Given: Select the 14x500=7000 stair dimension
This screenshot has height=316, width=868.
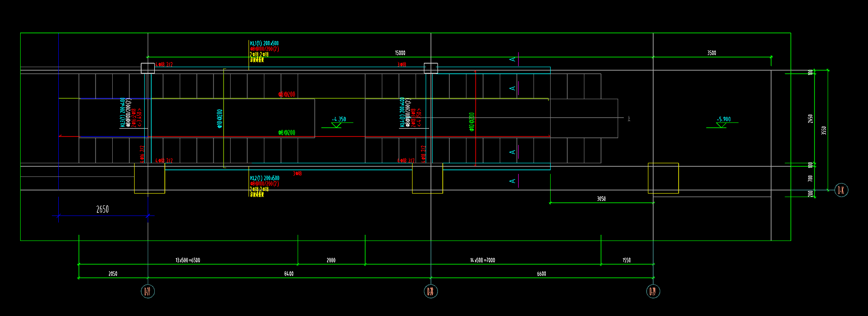Looking at the screenshot, I should coord(483,260).
